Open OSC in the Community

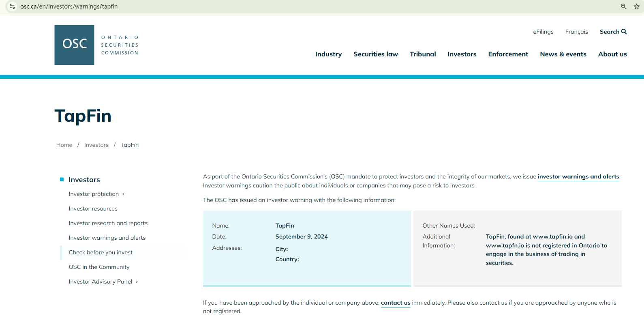click(99, 267)
